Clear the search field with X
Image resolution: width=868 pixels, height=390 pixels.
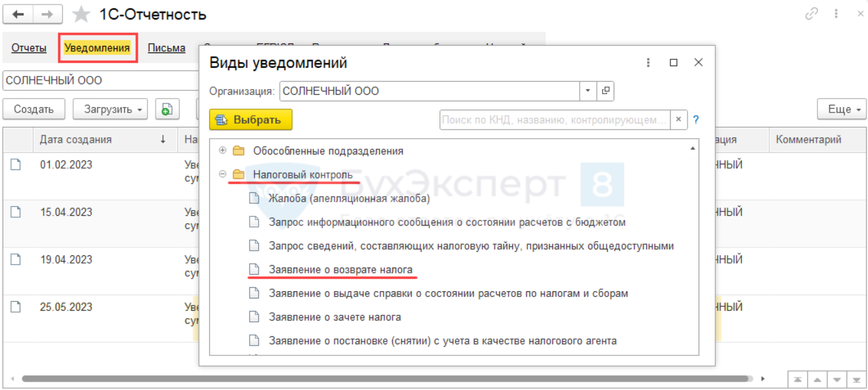click(x=679, y=120)
